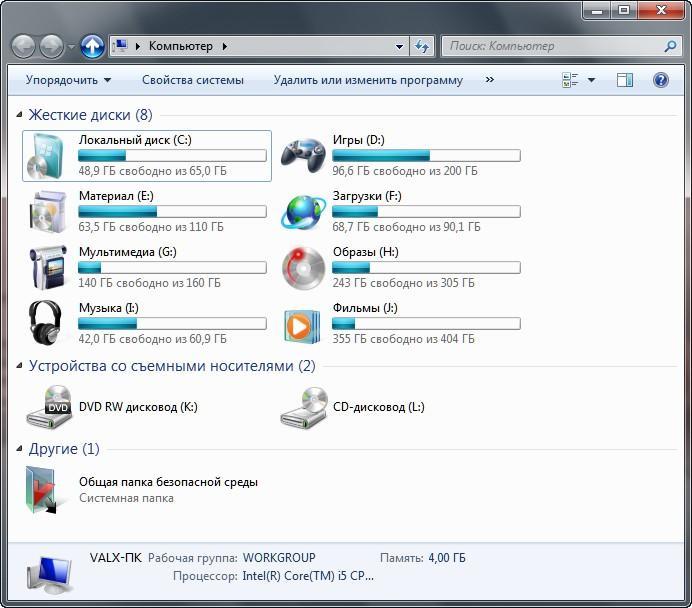Click Свойства системы in the toolbar
Screen dimensions: 692x608
click(193, 80)
